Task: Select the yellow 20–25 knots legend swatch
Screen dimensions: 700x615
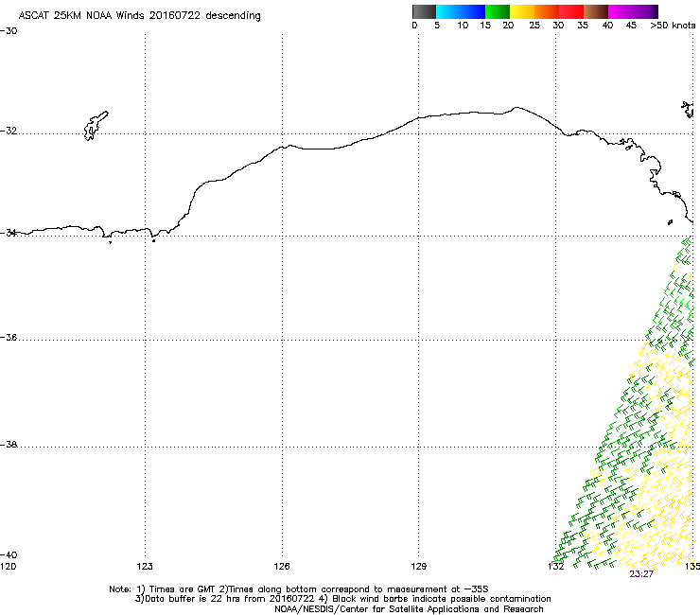Action: [522, 11]
